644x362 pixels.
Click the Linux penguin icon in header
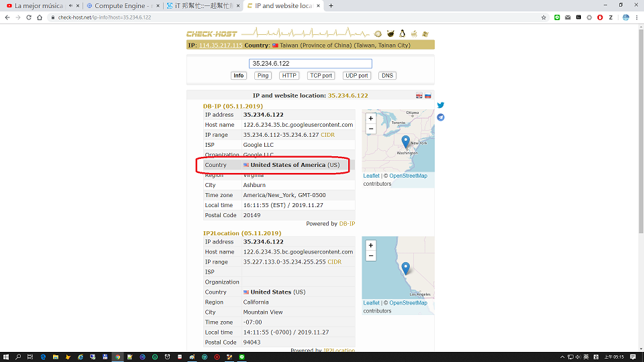pyautogui.click(x=402, y=34)
